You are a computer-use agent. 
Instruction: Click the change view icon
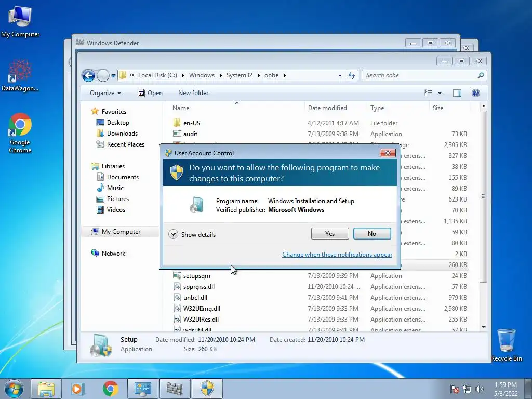(x=429, y=93)
